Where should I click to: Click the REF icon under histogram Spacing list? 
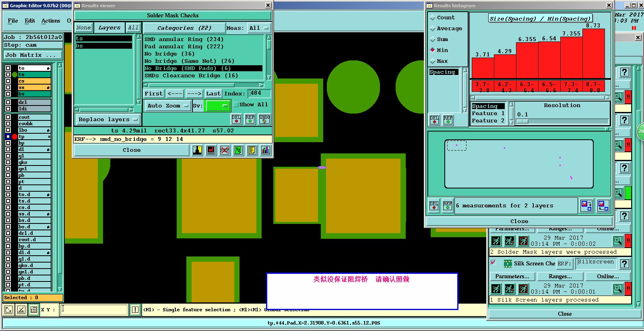[x=448, y=120]
